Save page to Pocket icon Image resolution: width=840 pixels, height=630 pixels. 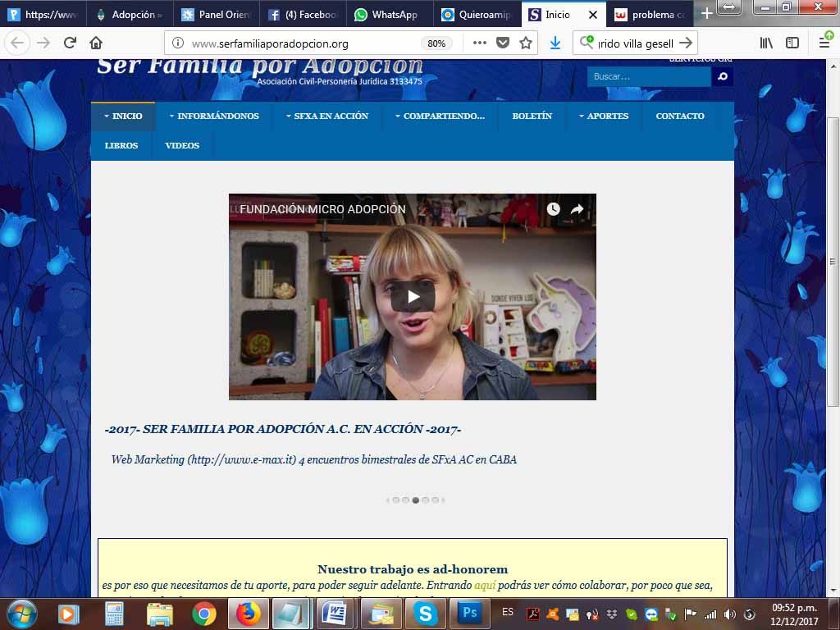pyautogui.click(x=503, y=43)
